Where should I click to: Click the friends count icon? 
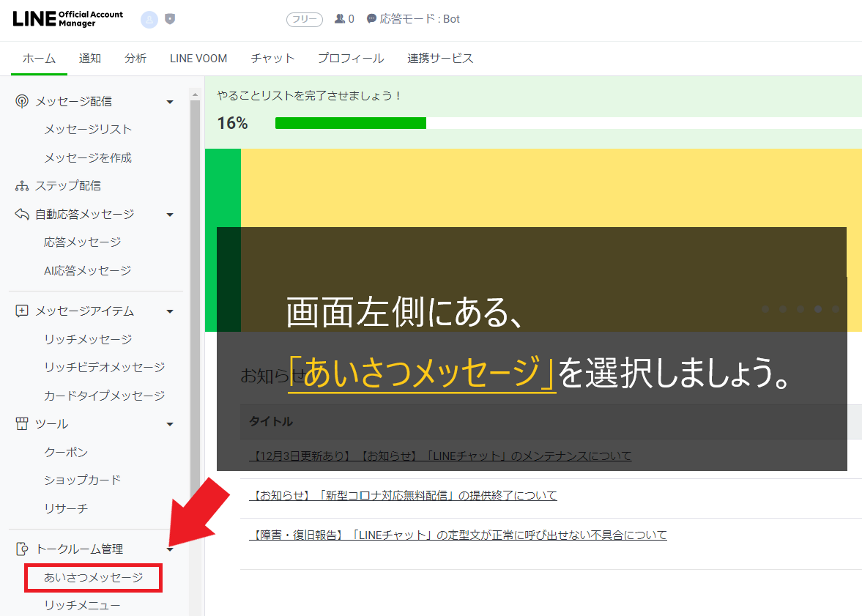coord(339,19)
